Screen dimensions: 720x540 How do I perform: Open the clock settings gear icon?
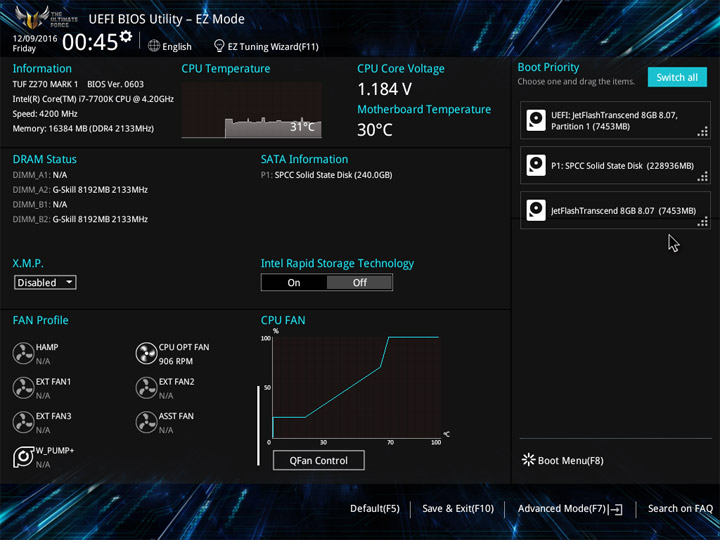coord(125,36)
